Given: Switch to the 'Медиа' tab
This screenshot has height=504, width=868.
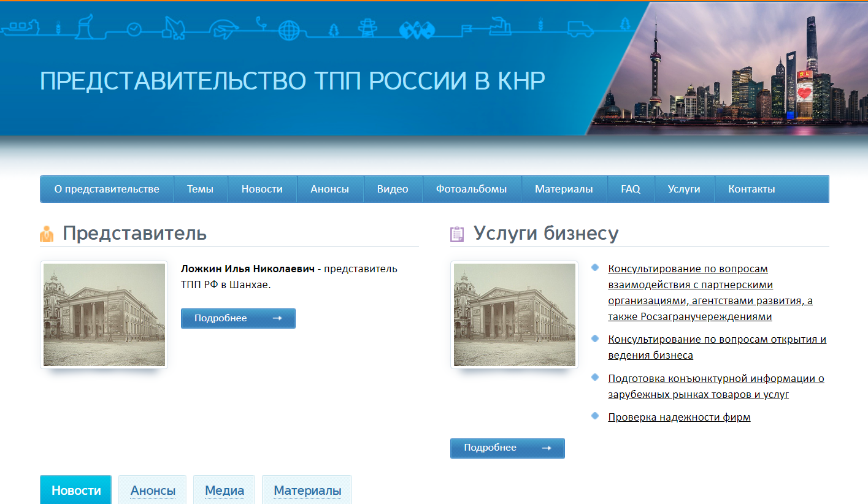Looking at the screenshot, I should point(225,490).
